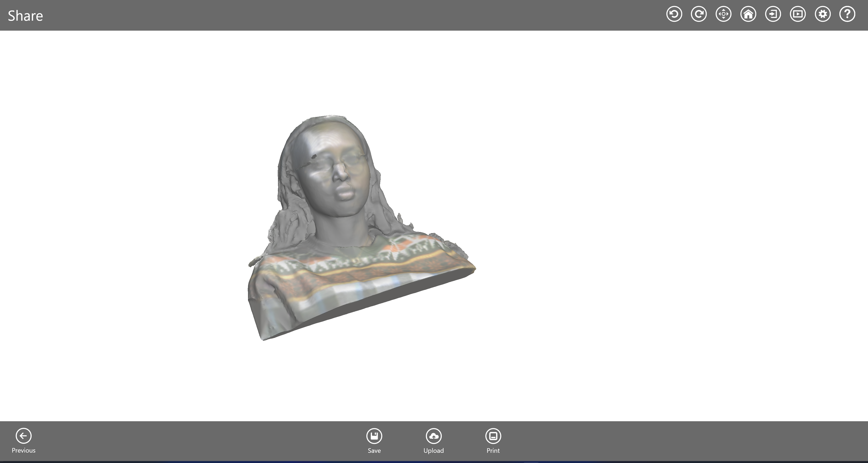The width and height of the screenshot is (868, 463).
Task: Open the video tutorial play icon
Action: (798, 14)
